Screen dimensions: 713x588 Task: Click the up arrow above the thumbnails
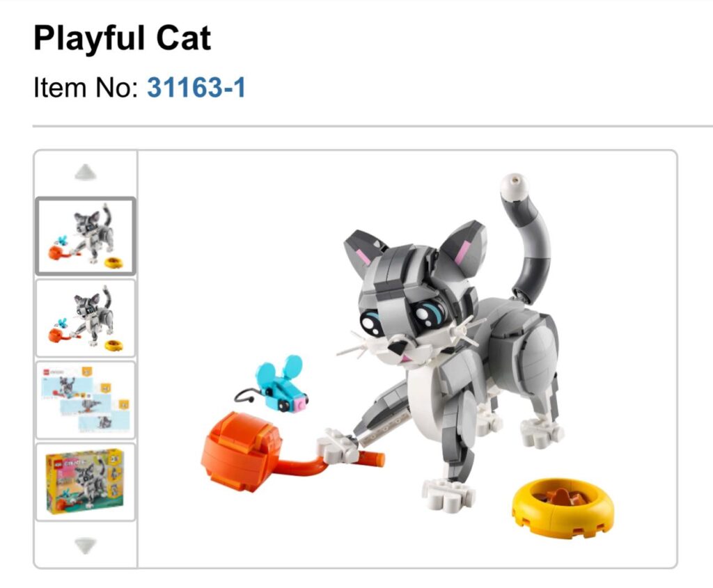click(86, 172)
